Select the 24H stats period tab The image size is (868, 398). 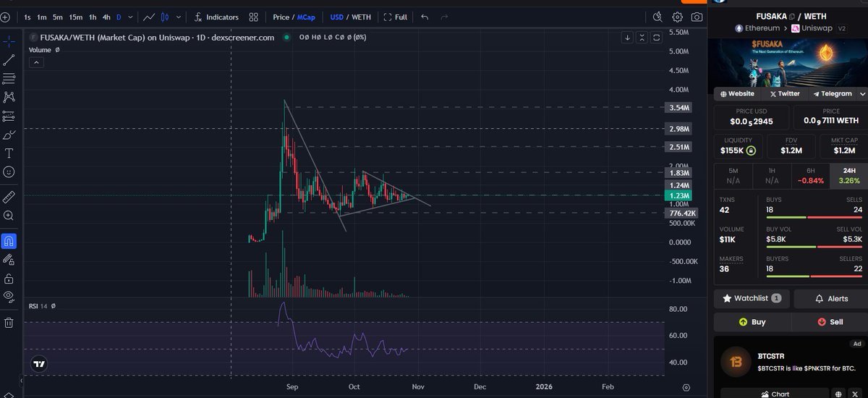point(848,176)
